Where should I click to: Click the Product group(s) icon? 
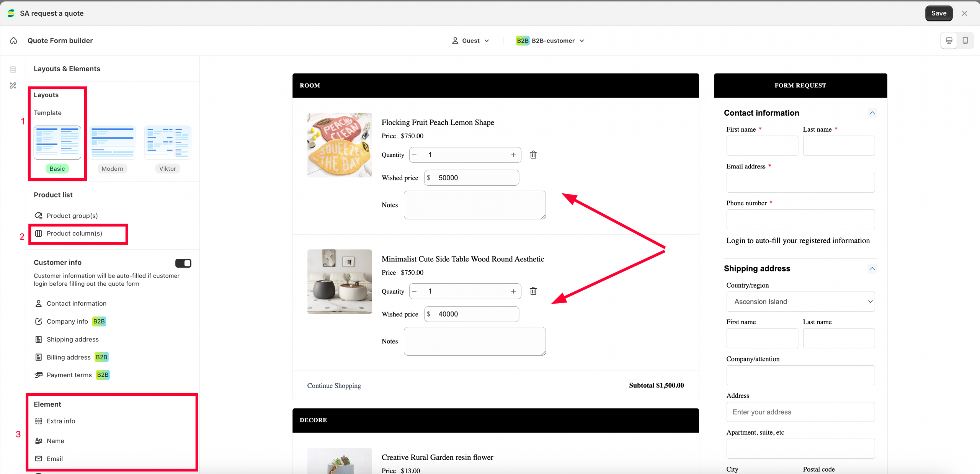(x=38, y=216)
